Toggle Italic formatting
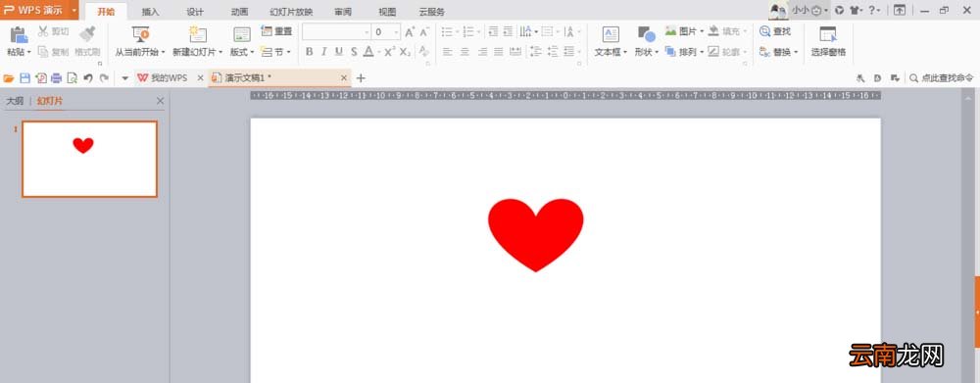This screenshot has width=980, height=383. pyautogui.click(x=323, y=52)
